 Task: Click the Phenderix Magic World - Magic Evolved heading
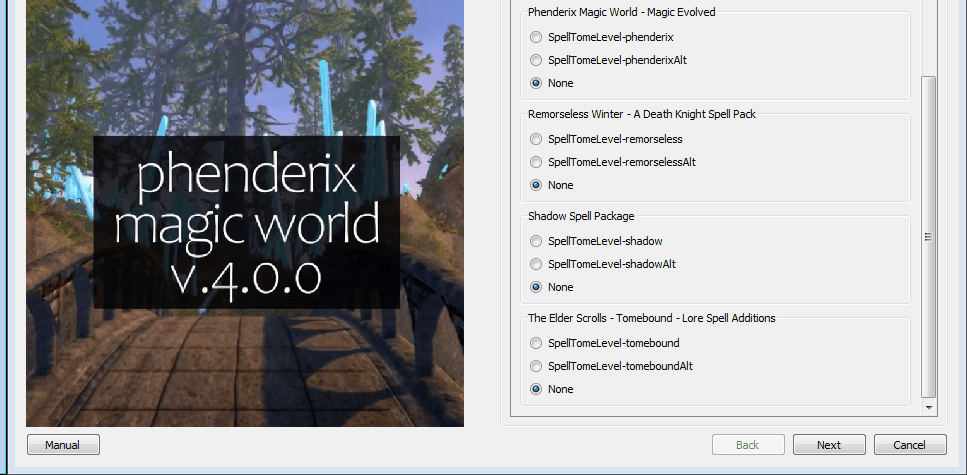(x=622, y=12)
